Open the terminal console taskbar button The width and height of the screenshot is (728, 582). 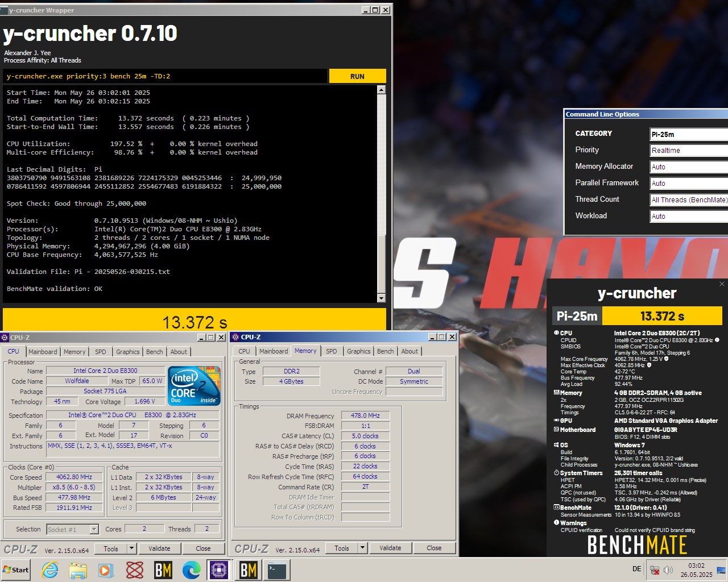pyautogui.click(x=277, y=569)
